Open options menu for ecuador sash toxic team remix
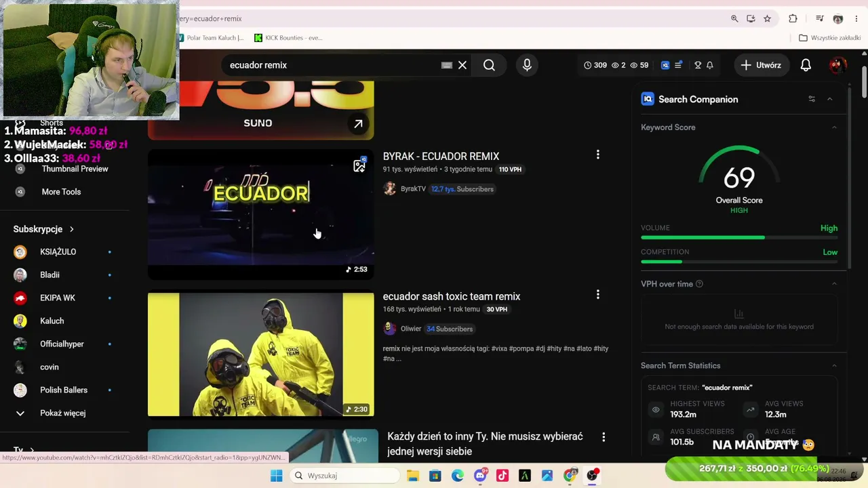This screenshot has height=488, width=868. point(597,295)
